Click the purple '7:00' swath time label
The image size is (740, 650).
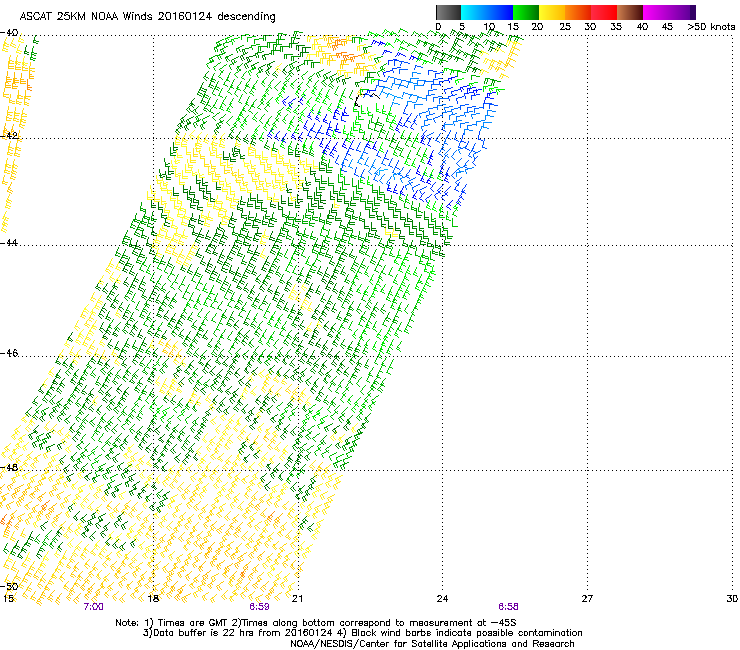[93, 607]
